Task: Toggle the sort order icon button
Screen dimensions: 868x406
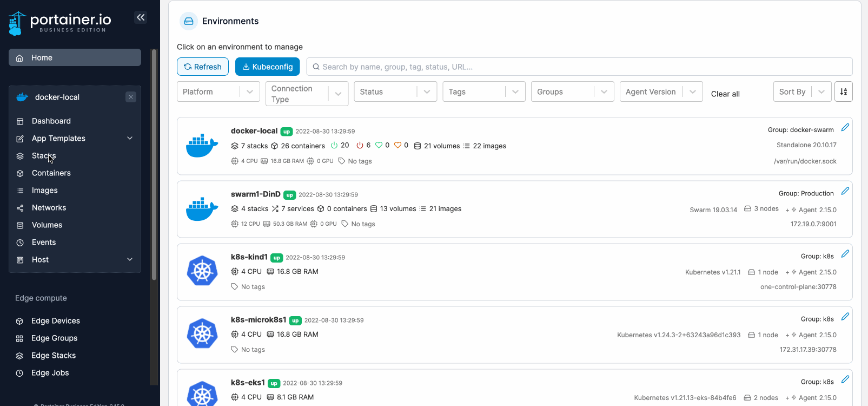Action: [844, 91]
